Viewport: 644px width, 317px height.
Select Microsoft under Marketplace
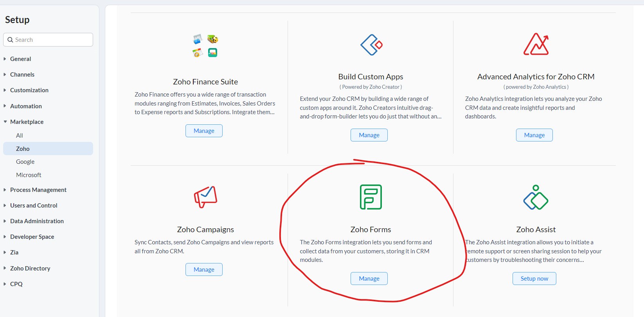point(29,175)
